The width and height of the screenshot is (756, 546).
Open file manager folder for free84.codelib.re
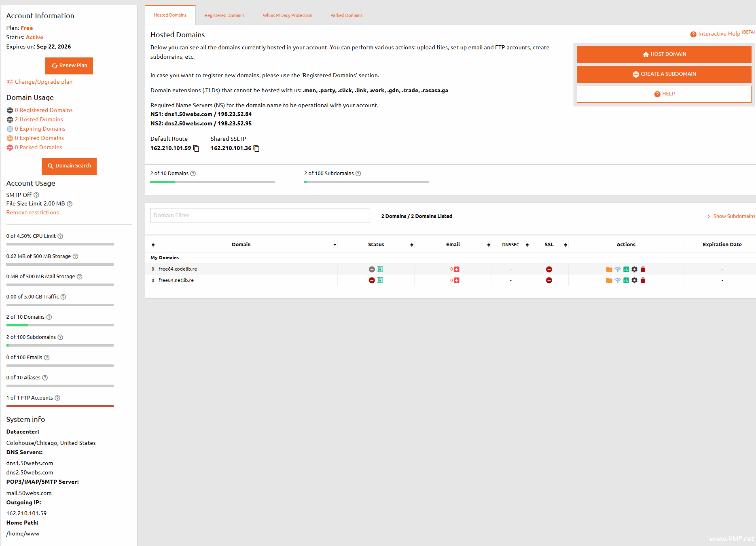[x=609, y=269]
